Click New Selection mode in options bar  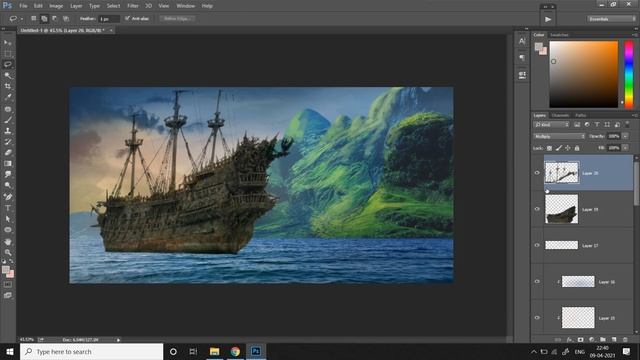point(33,19)
